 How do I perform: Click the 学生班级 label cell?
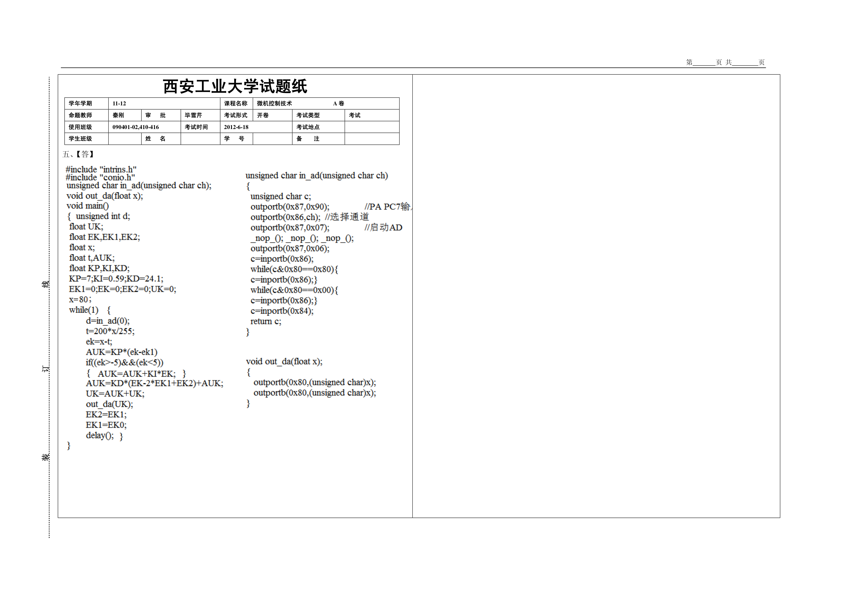(x=87, y=138)
